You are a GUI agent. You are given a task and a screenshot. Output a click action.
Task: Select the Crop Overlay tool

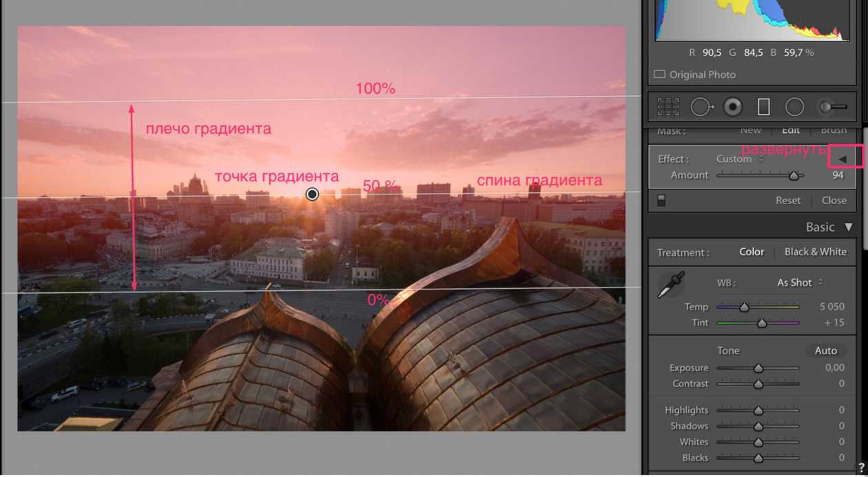[x=668, y=107]
